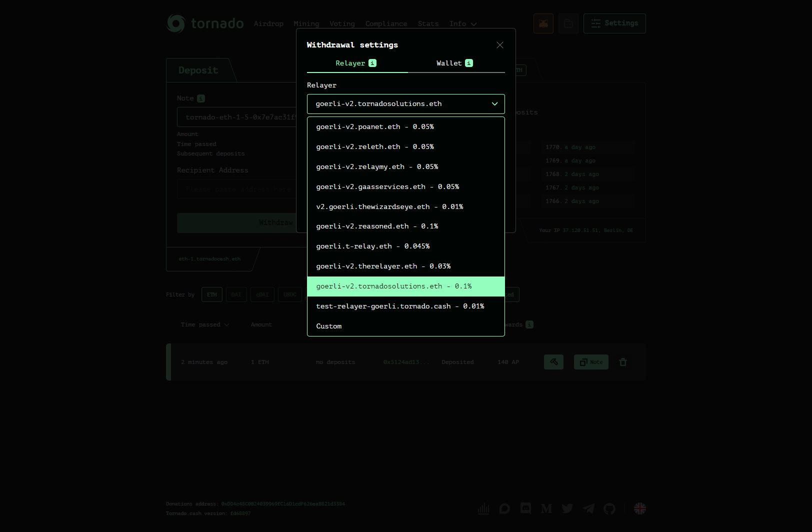This screenshot has height=532, width=812.
Task: Select goerli-v2.gaasservices.eth relayer option
Action: [x=406, y=187]
